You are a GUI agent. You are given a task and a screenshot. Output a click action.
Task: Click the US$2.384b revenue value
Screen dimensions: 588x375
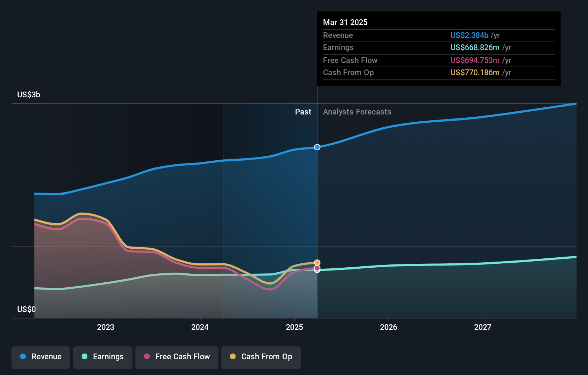click(x=469, y=35)
